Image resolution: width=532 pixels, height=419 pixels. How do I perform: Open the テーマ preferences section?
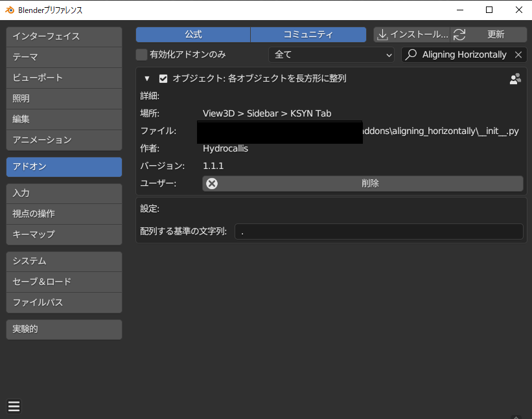point(64,57)
